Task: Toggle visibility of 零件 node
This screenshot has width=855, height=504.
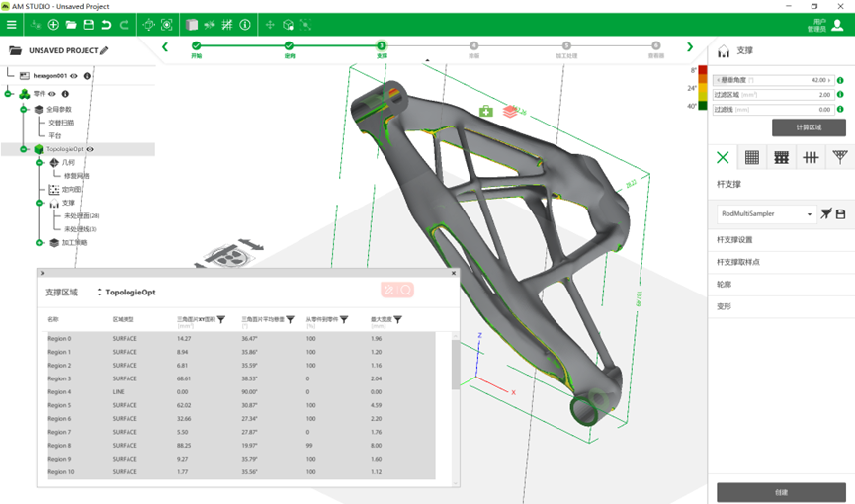Action: 52,94
